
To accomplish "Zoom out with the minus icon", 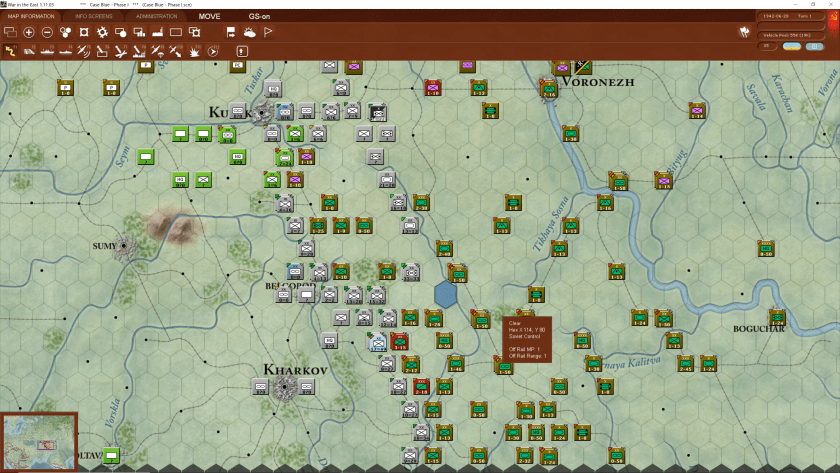I will click(x=47, y=33).
